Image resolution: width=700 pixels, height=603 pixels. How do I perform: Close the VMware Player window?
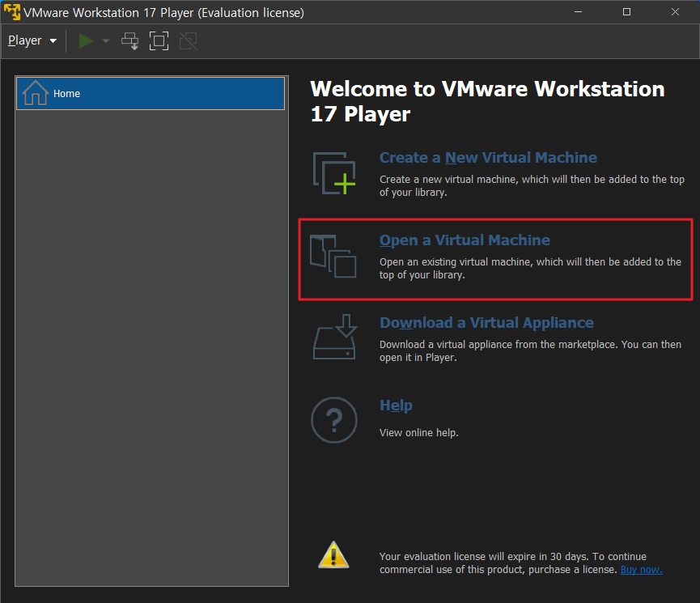coord(675,12)
